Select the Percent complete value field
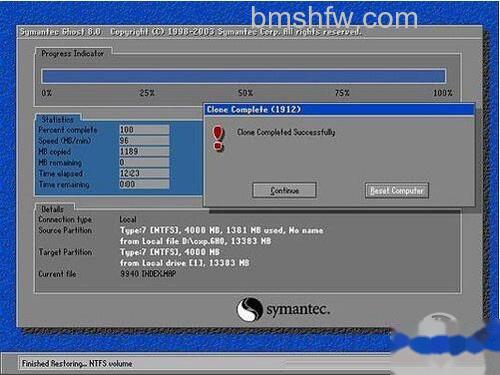This screenshot has height=375, width=500. (144, 129)
